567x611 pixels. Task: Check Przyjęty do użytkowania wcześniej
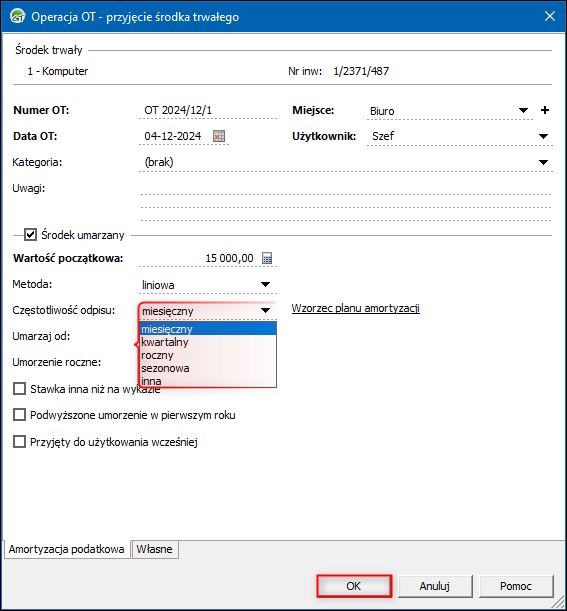tap(19, 442)
